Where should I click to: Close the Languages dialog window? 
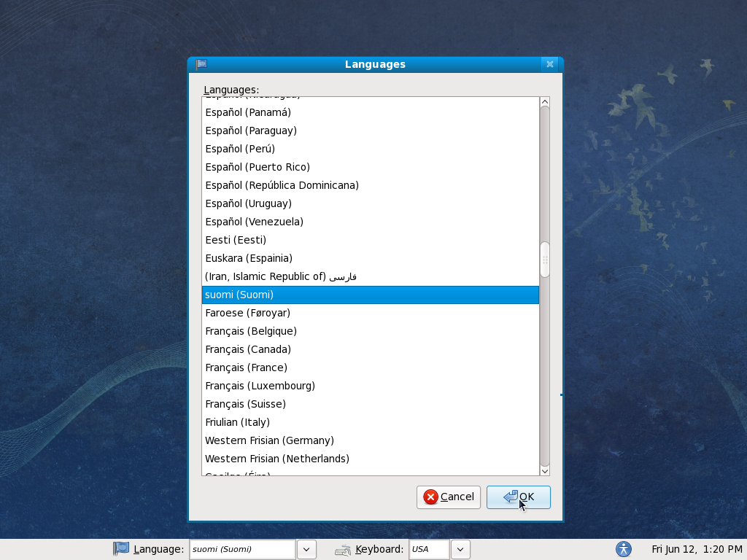(550, 64)
